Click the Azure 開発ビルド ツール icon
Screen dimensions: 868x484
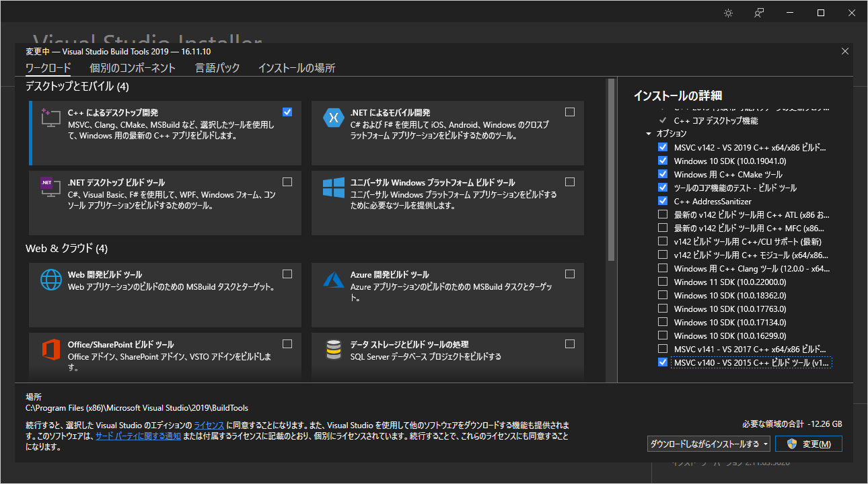(x=334, y=280)
